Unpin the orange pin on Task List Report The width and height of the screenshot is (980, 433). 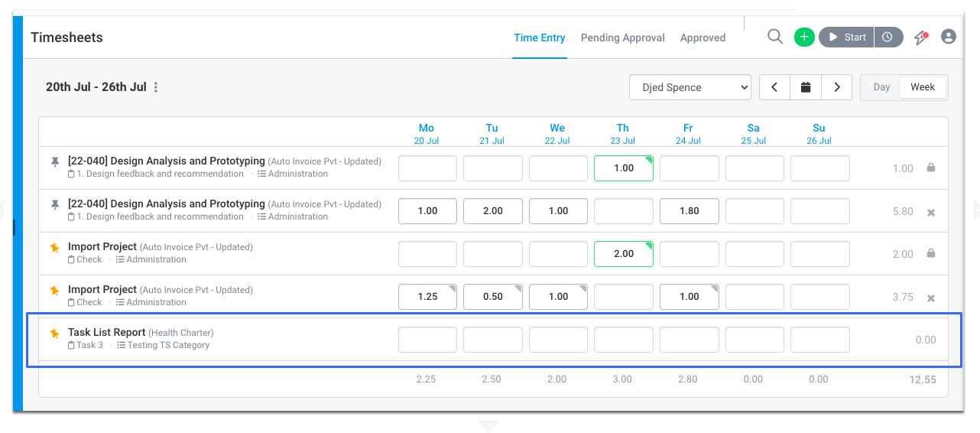tap(54, 333)
